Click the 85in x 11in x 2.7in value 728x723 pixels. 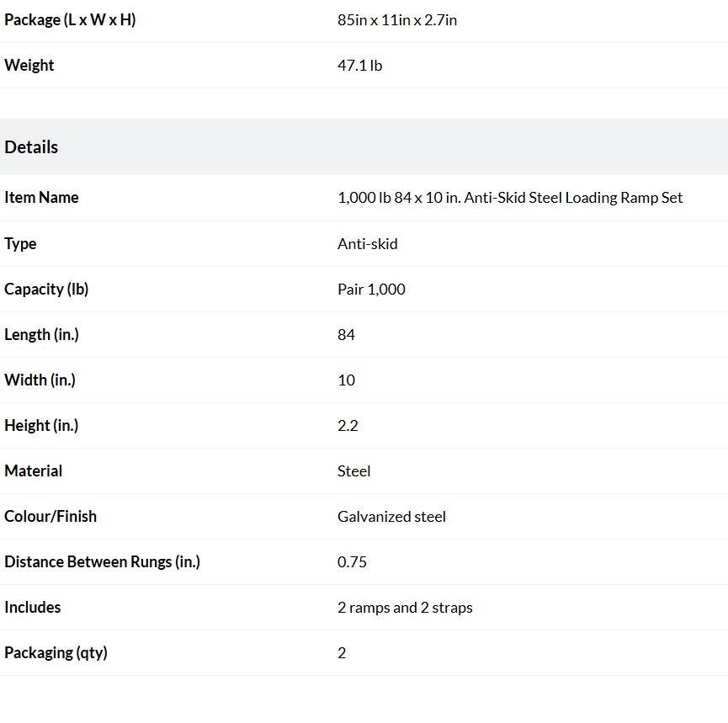(x=397, y=20)
